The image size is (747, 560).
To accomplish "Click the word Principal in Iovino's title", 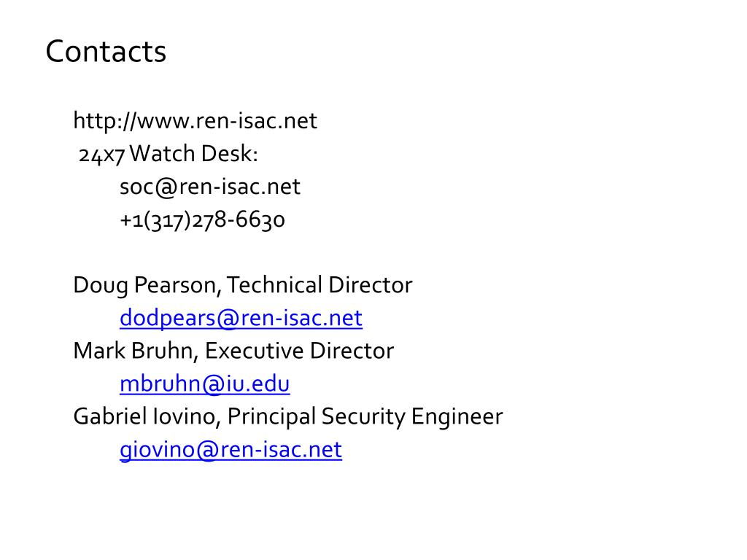I will tap(271, 418).
